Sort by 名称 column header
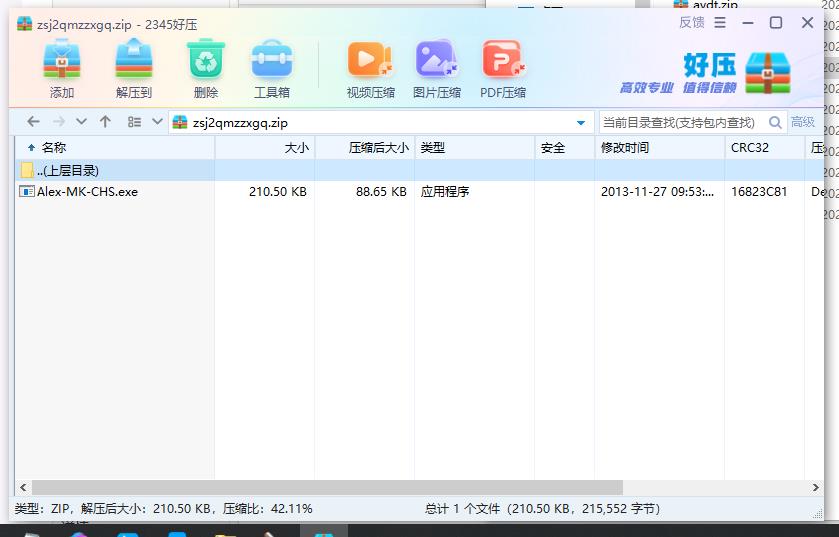 [x=115, y=148]
